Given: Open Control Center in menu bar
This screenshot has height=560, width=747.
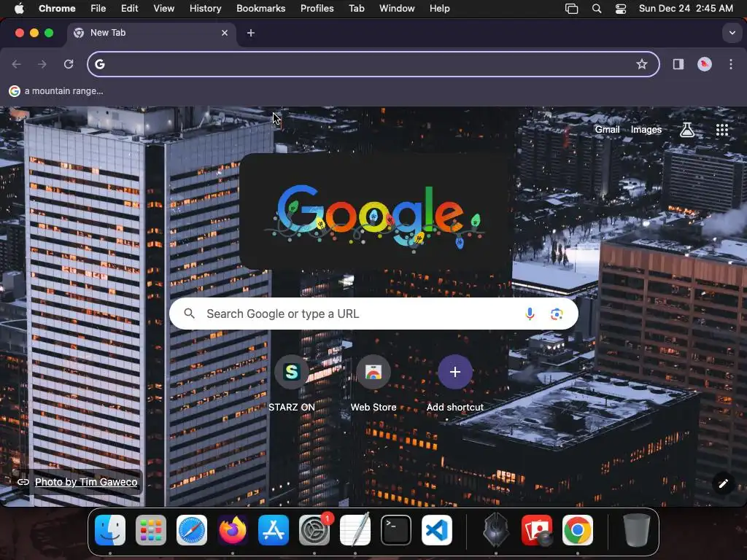Looking at the screenshot, I should tap(621, 9).
